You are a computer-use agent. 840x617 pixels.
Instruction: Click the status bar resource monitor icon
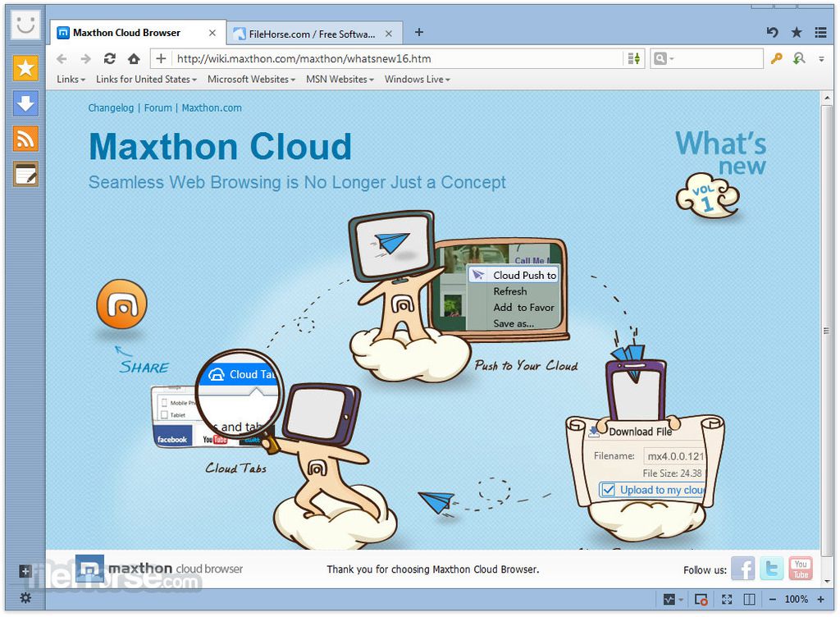pos(669,599)
